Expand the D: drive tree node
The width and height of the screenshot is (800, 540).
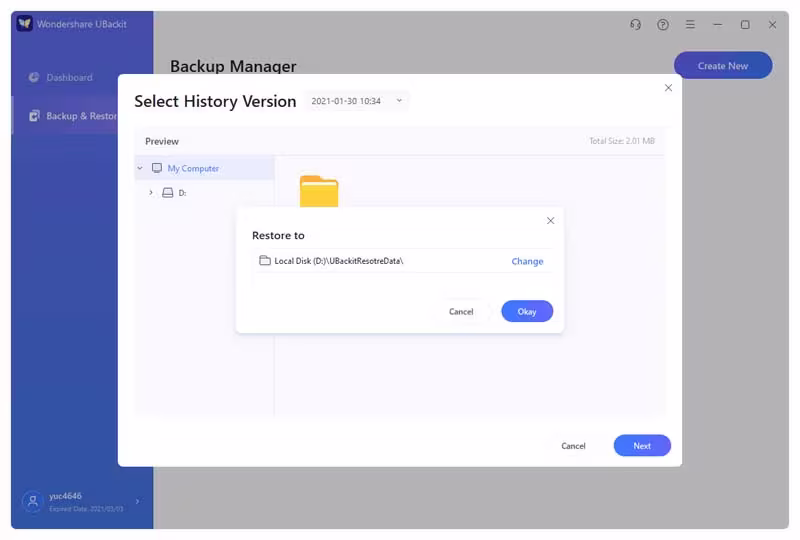(151, 192)
